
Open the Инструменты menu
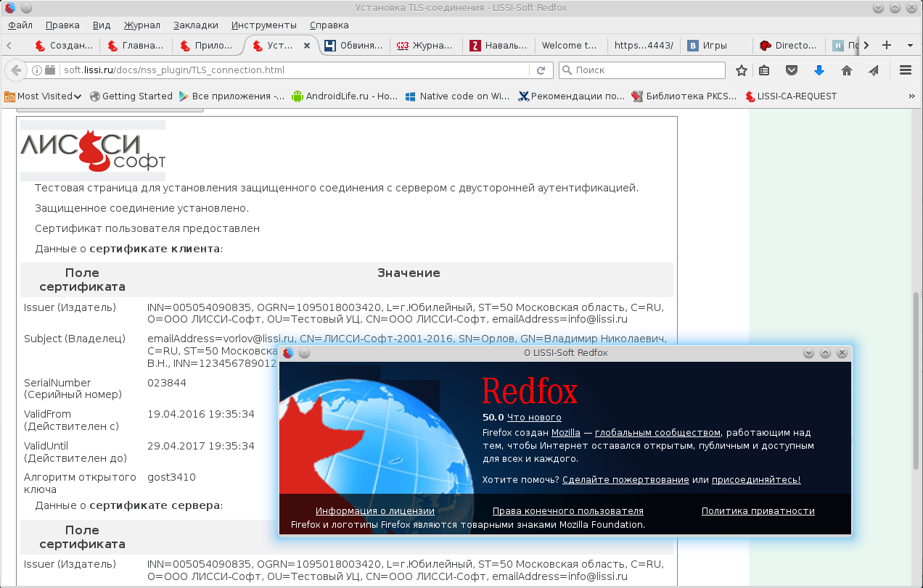click(263, 25)
